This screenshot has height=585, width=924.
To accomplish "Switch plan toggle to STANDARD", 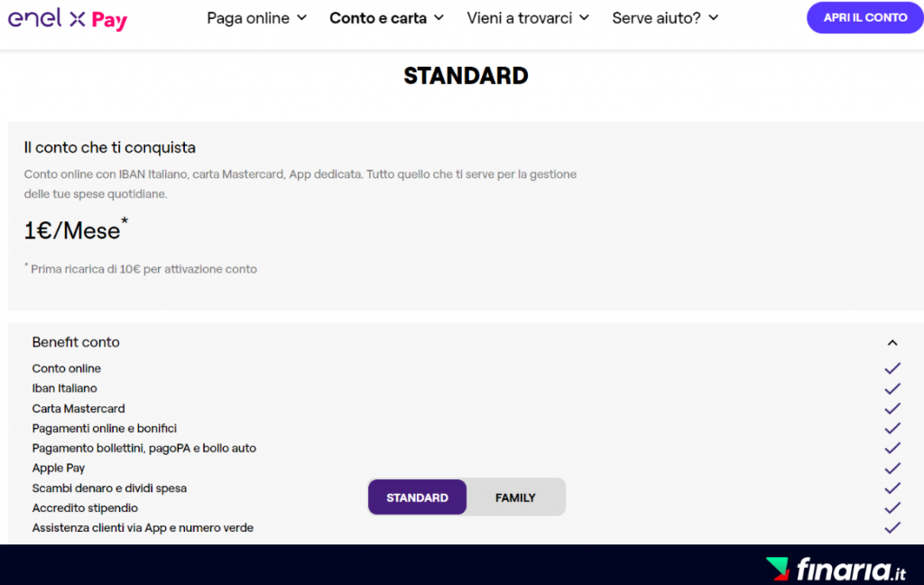I will click(x=417, y=497).
